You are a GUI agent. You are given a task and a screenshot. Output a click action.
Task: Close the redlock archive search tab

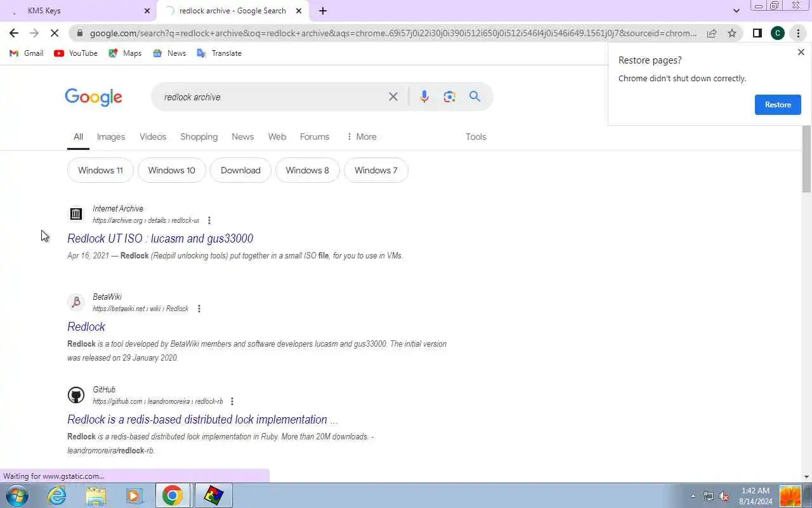(x=299, y=11)
